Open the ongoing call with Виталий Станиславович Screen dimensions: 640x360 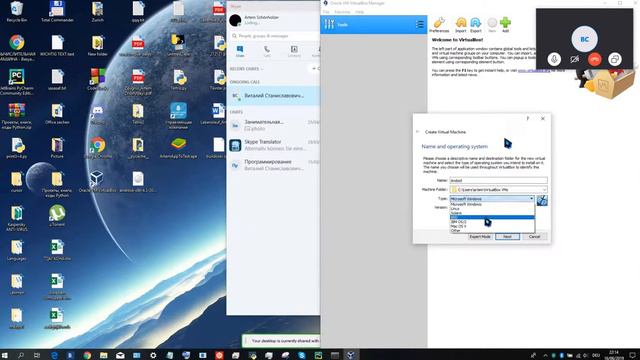(x=273, y=96)
